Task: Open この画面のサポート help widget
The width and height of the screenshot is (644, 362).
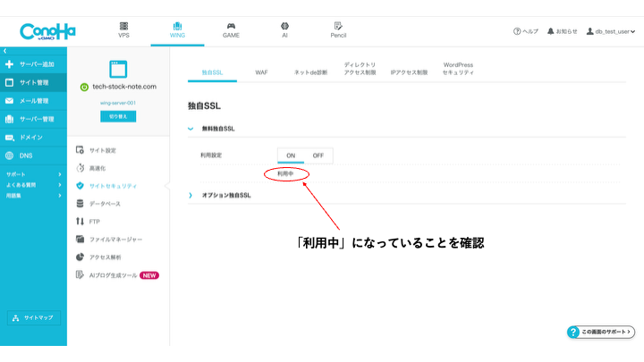Action: 601,332
